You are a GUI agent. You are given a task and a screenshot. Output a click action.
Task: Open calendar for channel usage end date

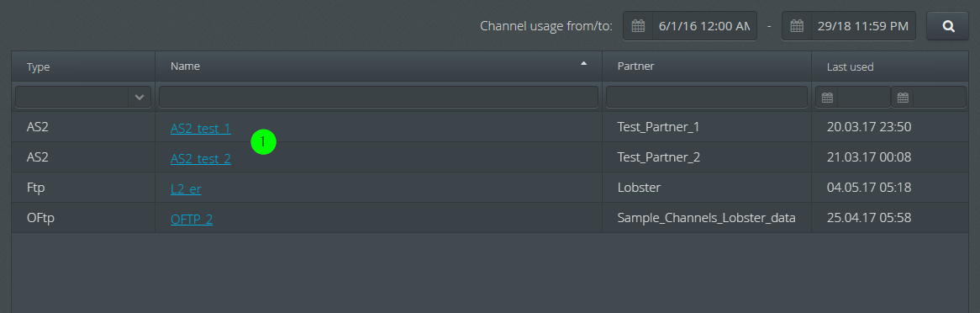click(796, 26)
